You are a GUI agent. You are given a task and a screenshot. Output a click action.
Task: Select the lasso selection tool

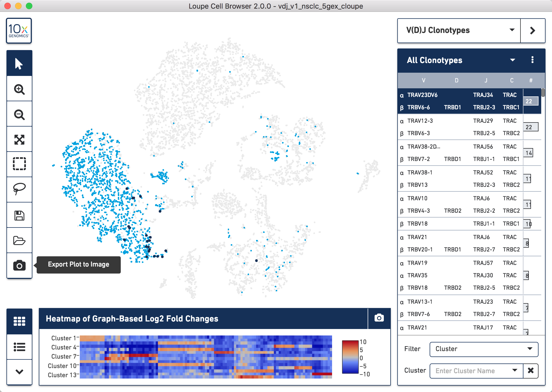point(19,189)
